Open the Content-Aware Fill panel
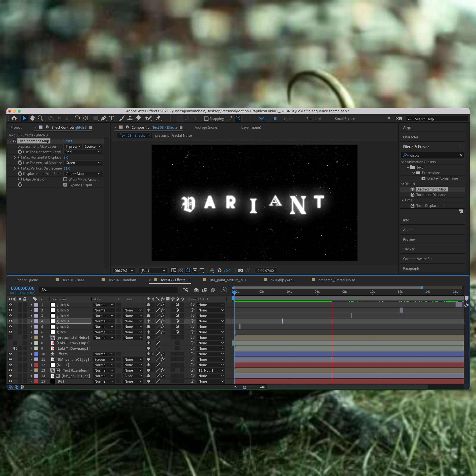Screen dimensions: 476x476 click(418, 259)
